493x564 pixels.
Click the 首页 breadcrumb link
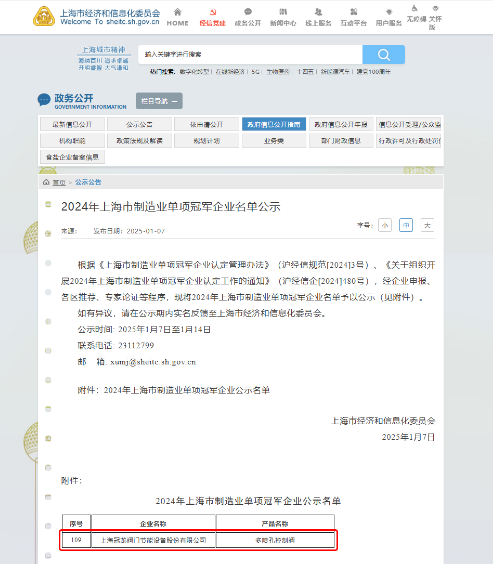pos(59,182)
